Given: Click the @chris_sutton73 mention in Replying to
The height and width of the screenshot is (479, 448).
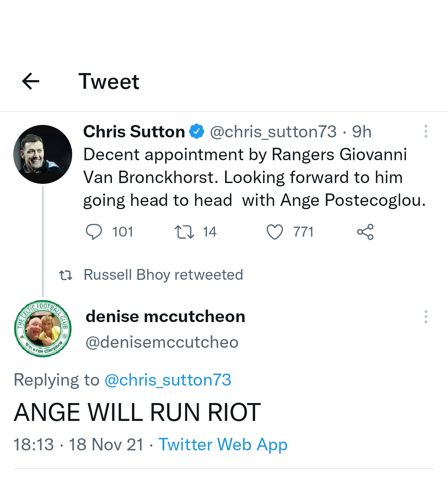Looking at the screenshot, I should click(168, 380).
